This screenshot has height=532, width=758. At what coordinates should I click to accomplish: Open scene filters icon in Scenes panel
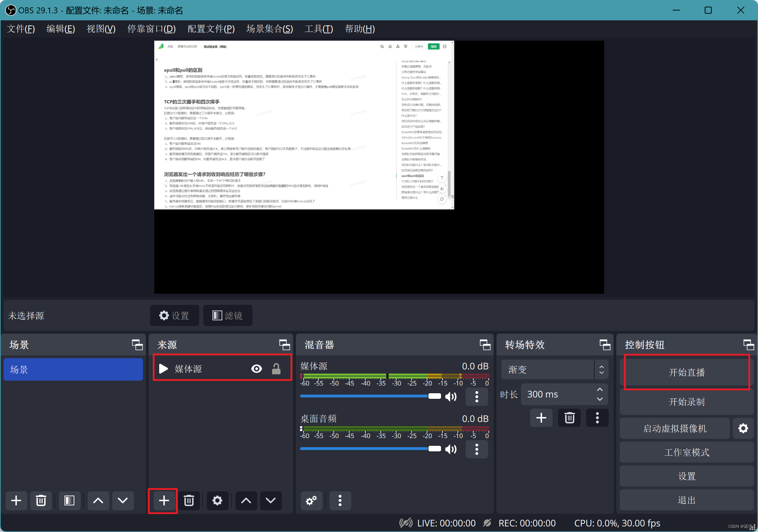tap(69, 500)
